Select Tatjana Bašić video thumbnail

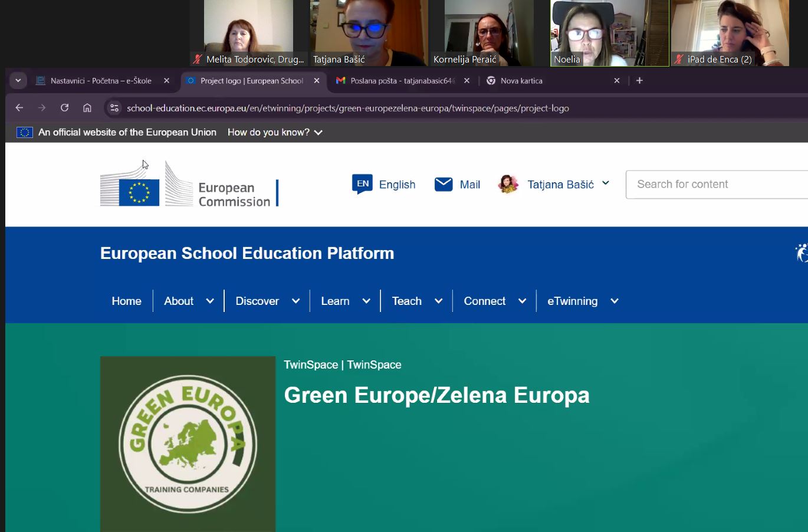click(x=369, y=33)
